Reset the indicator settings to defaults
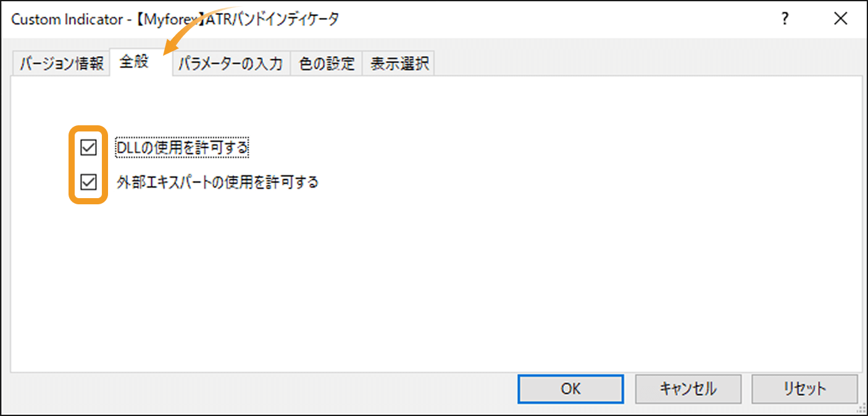 point(804,389)
